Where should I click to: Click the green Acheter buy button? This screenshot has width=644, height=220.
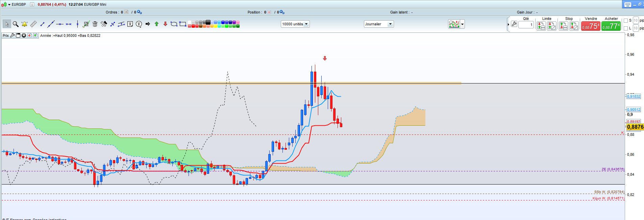611,26
